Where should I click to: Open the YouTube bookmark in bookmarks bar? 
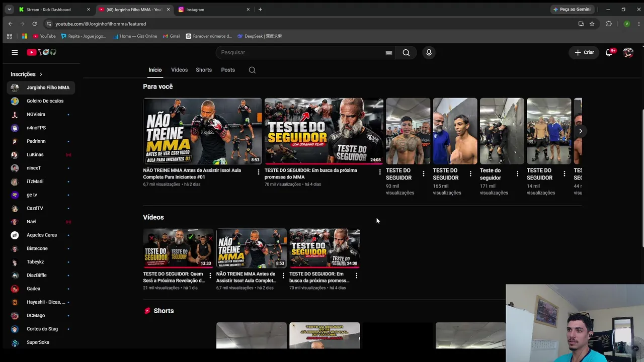click(44, 36)
